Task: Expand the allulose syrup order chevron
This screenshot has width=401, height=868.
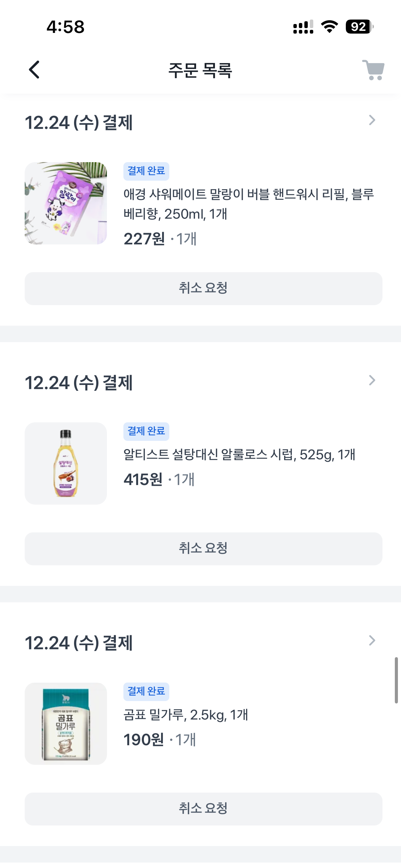Action: click(x=372, y=381)
